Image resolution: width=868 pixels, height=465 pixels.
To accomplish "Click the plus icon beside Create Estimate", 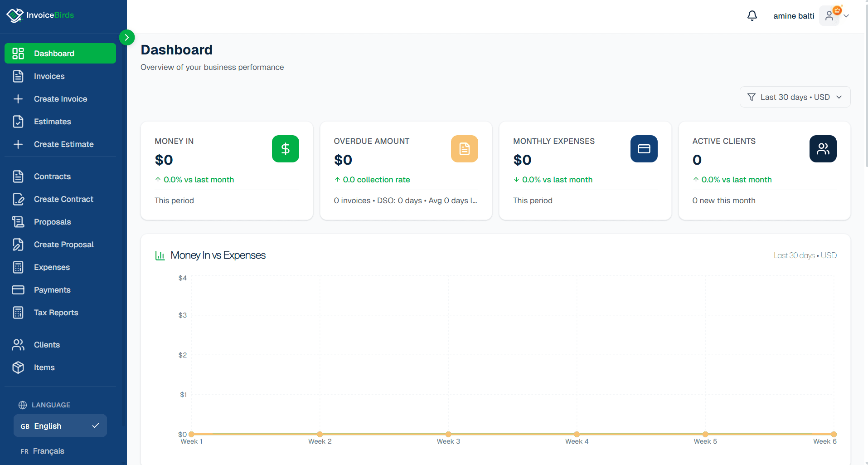I will 18,144.
